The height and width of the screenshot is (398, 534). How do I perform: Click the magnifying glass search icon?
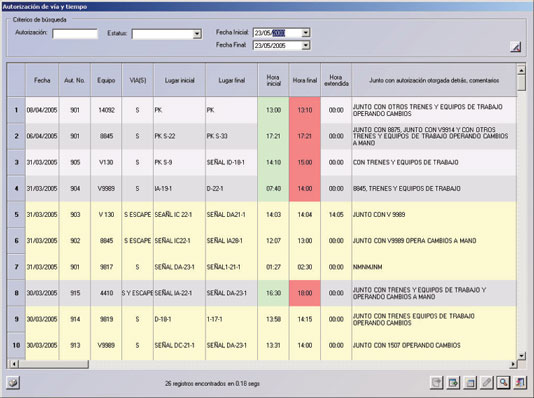pos(503,383)
